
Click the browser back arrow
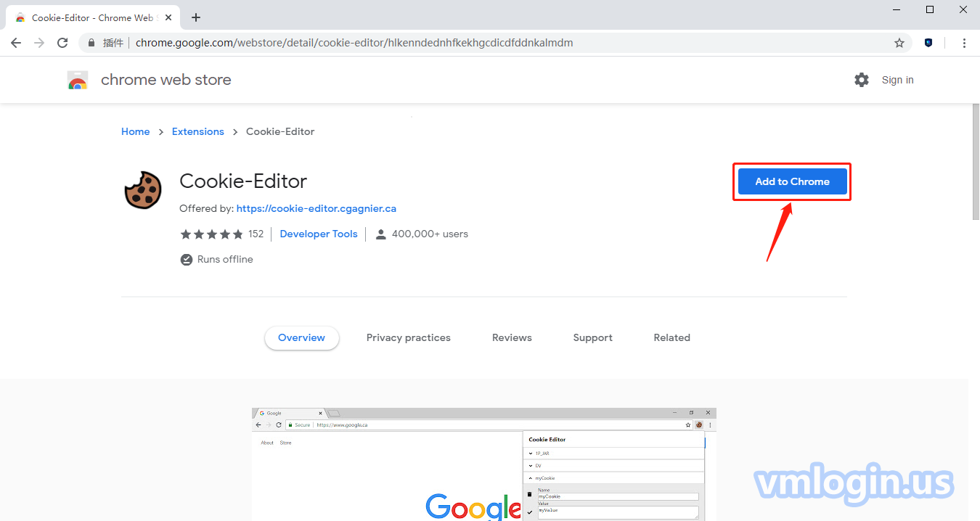coord(16,43)
